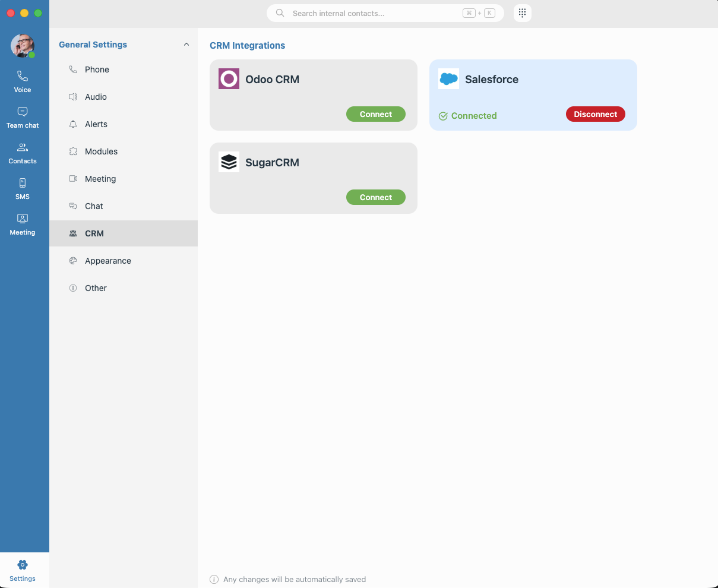Open Settings via the gear icon

tap(22, 569)
